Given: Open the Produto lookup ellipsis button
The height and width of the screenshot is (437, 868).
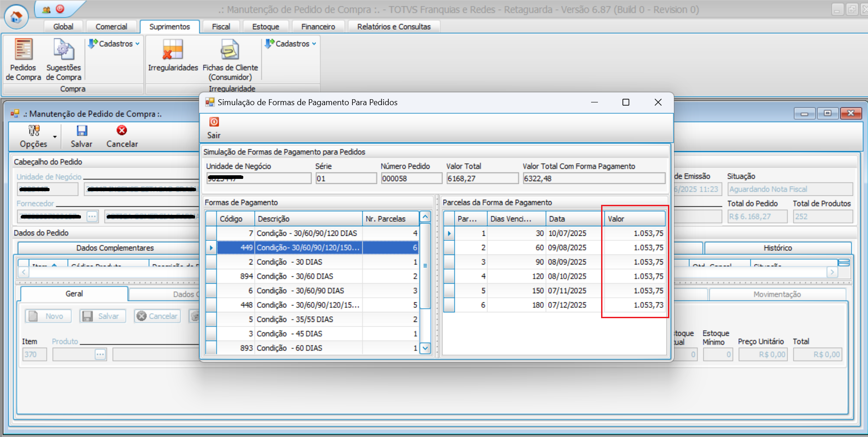Looking at the screenshot, I should point(100,355).
